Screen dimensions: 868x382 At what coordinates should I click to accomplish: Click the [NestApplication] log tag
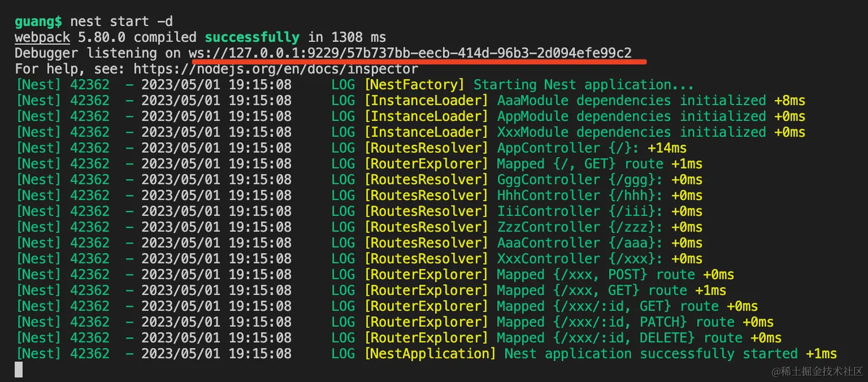430,354
